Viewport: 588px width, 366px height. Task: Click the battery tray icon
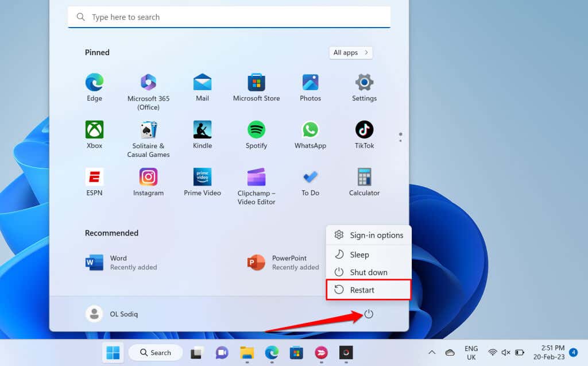click(x=519, y=352)
